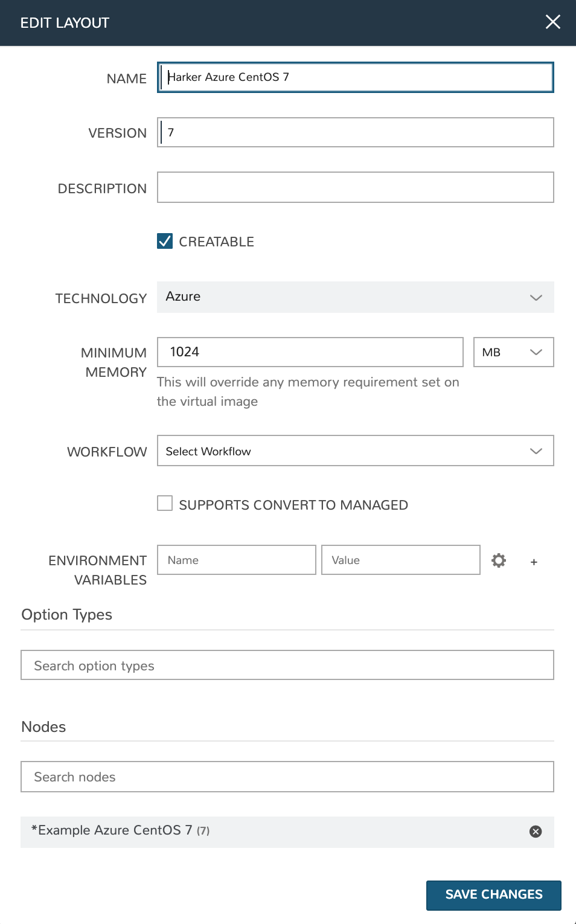
Task: Focus environment variable Value field
Action: pos(400,560)
